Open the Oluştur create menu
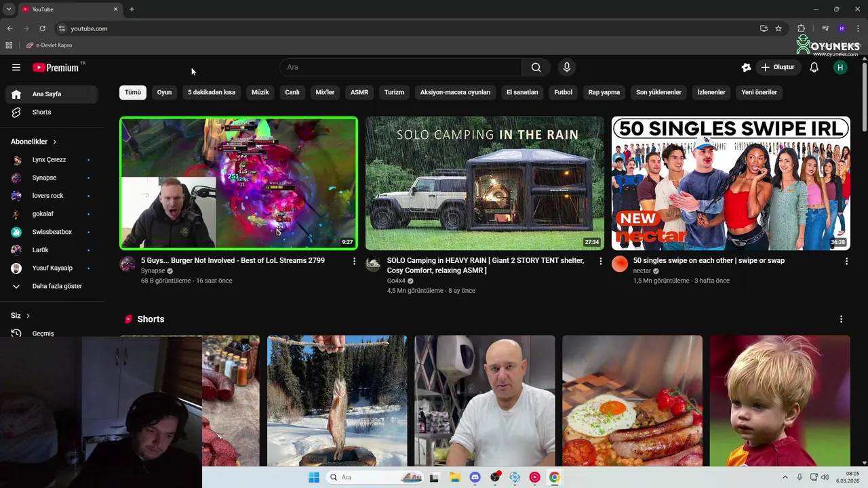The image size is (868, 488). (777, 67)
